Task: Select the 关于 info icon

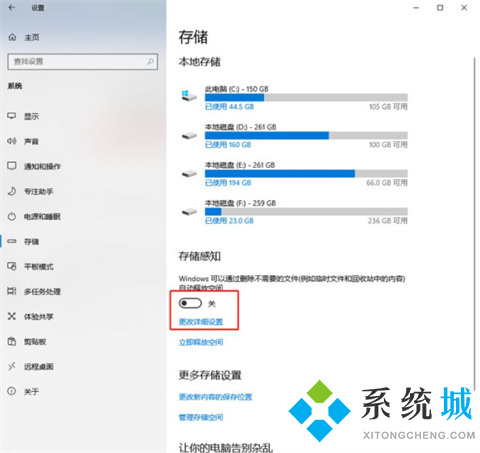Action: (x=12, y=391)
